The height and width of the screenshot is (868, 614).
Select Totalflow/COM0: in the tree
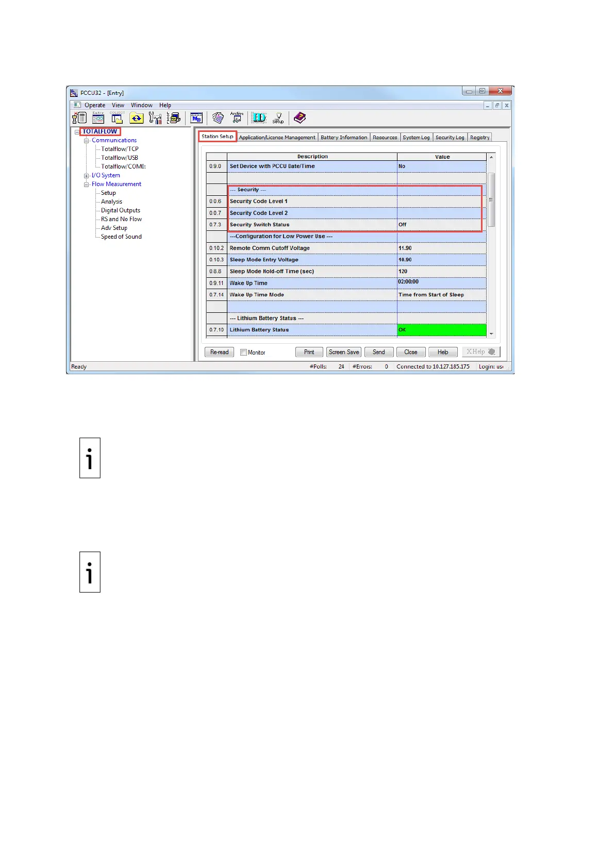124,166
